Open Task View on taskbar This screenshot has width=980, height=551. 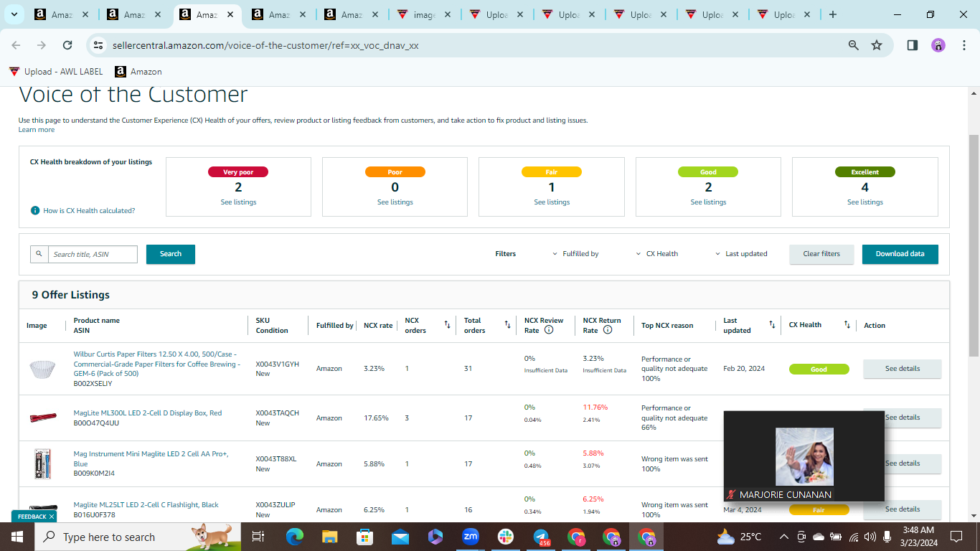click(258, 537)
